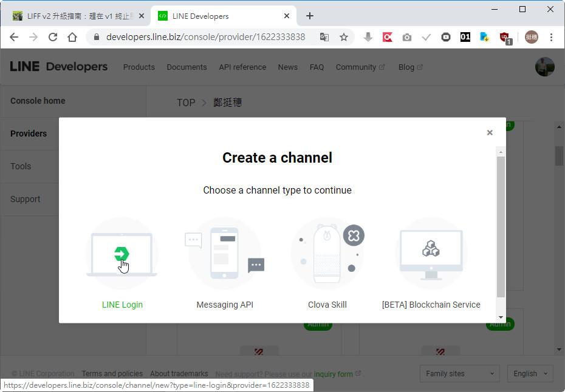
Task: Close the Create a channel dialog
Action: [x=490, y=132]
